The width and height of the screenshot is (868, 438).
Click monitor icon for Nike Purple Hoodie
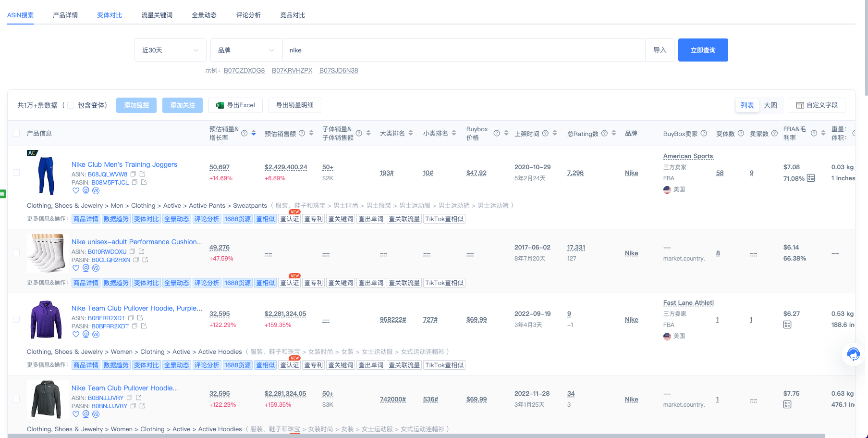86,334
